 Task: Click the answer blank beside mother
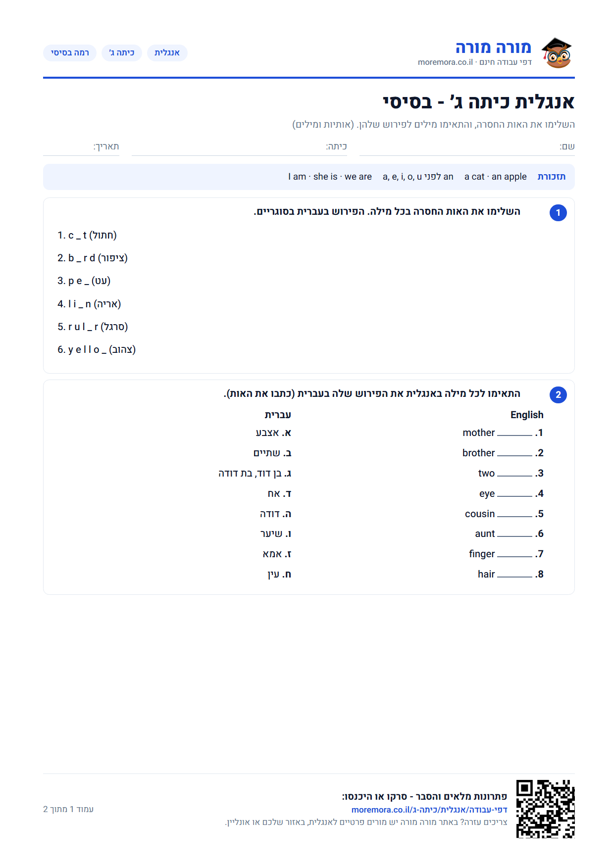tap(514, 434)
